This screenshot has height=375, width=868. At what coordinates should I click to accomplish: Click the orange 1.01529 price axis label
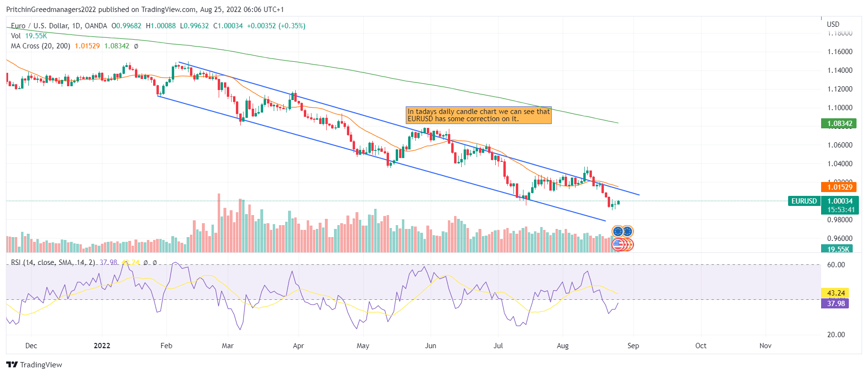tap(840, 187)
